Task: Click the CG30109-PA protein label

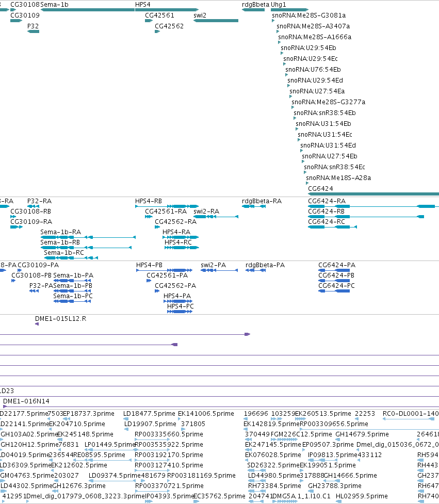Action: click(38, 265)
